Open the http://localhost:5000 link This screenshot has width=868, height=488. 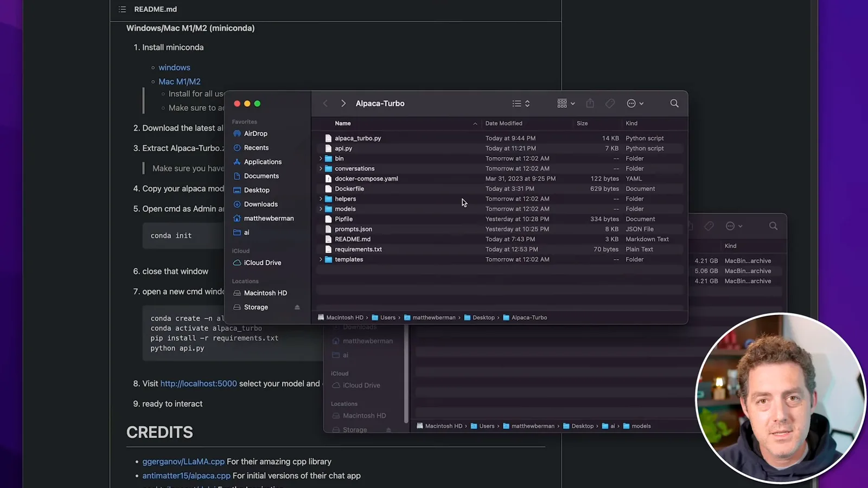click(199, 383)
